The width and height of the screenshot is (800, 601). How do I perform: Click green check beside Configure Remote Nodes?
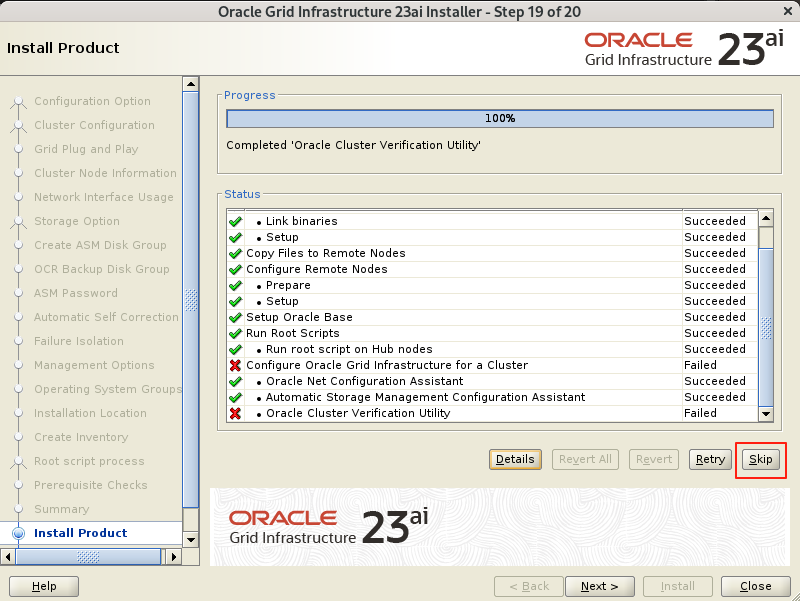tap(235, 269)
